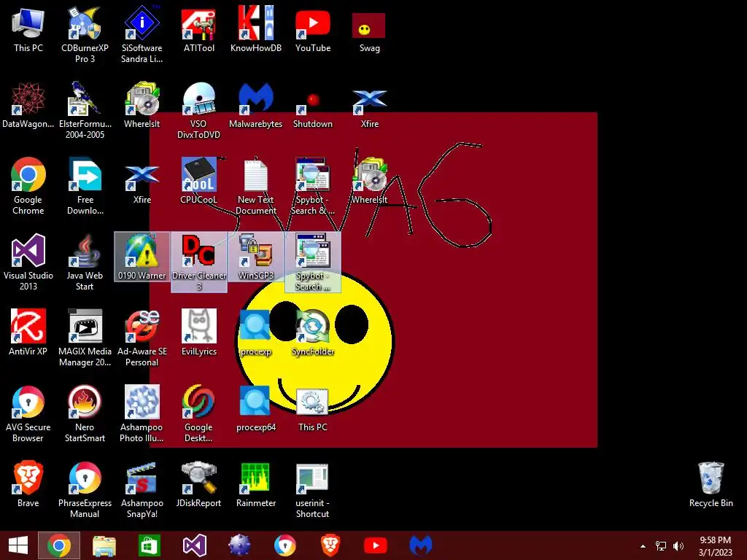Select the EvilLyrics desktop icon
747x560 pixels.
(x=198, y=332)
